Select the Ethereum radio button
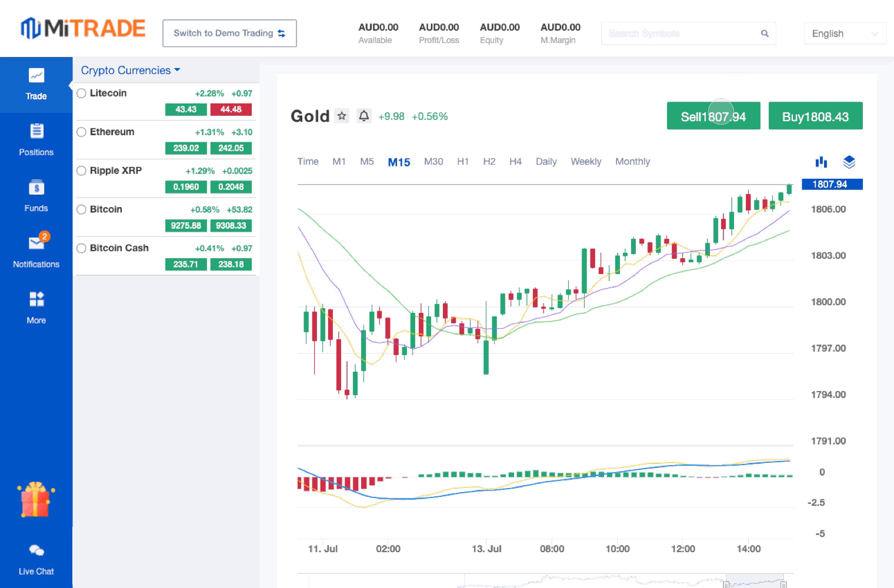894x588 pixels. [x=82, y=132]
